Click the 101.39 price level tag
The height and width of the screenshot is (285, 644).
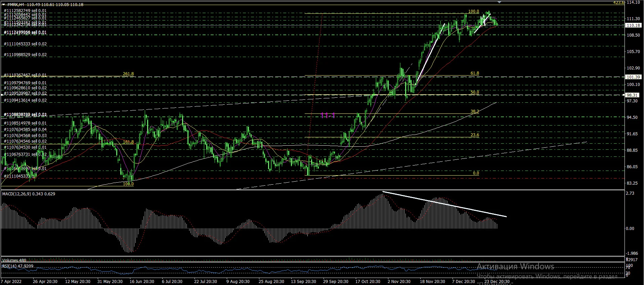[x=633, y=77]
